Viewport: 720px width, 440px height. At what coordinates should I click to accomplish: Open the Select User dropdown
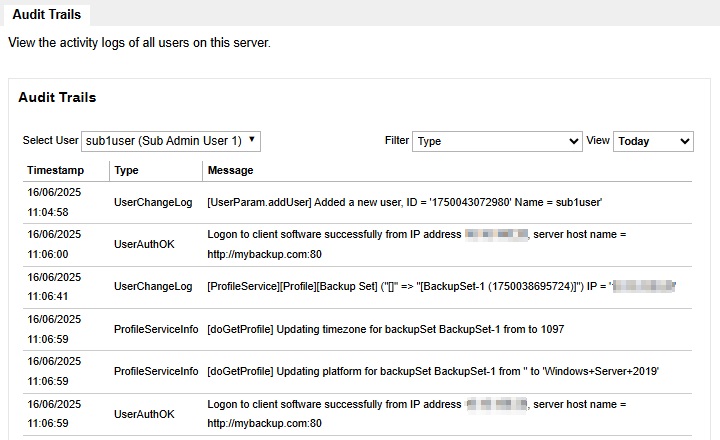(x=171, y=141)
